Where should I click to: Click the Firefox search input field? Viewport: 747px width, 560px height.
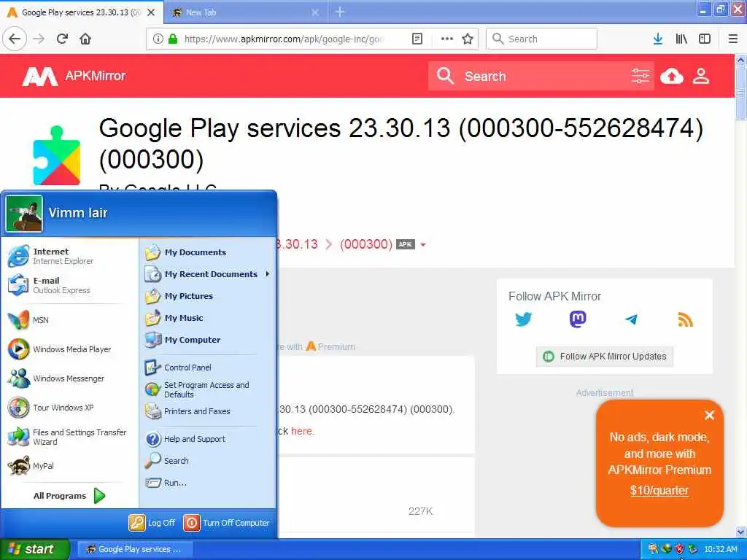541,39
